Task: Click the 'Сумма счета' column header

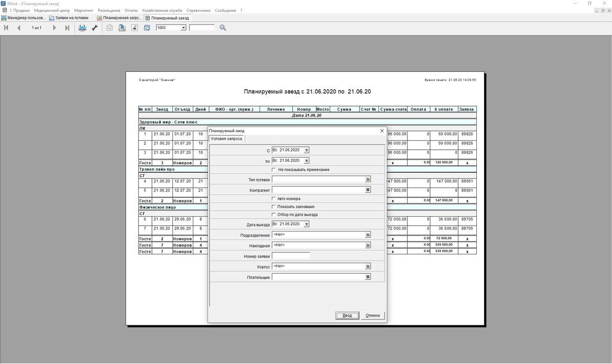Action: coord(393,109)
